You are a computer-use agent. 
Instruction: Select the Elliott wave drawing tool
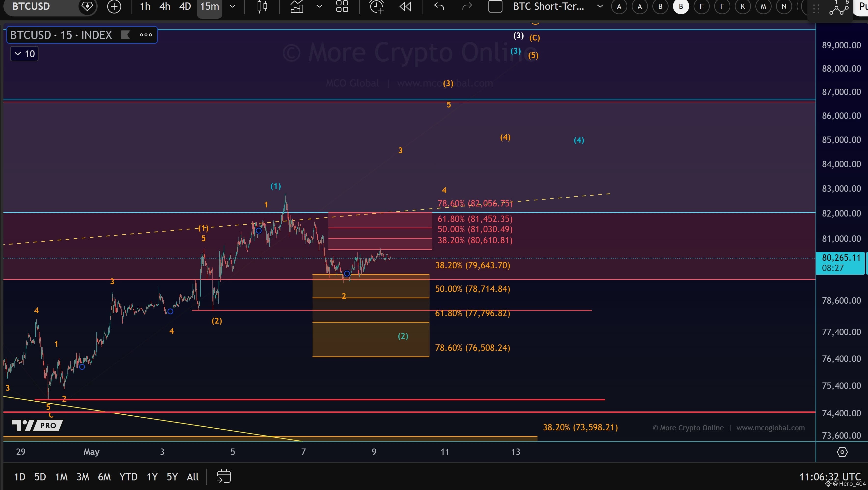839,8
